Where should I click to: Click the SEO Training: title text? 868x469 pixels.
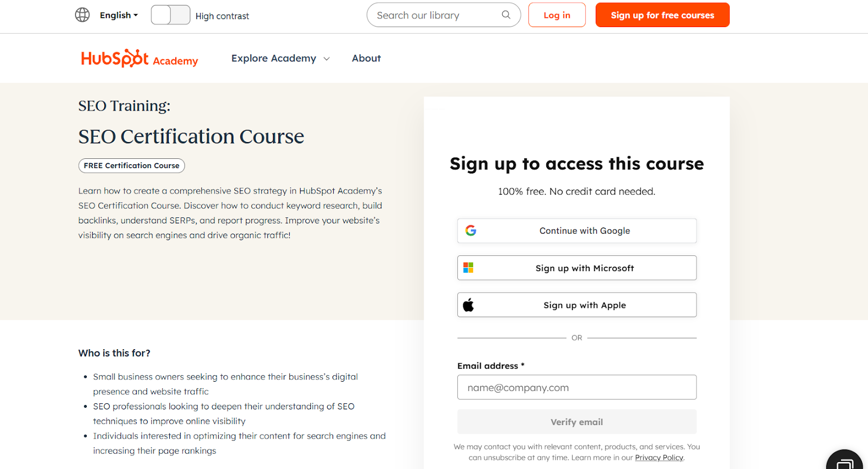click(x=124, y=106)
